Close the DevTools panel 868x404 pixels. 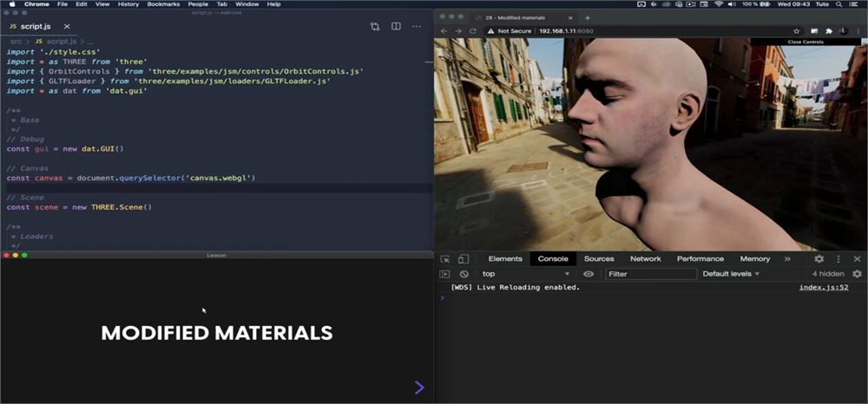point(857,258)
